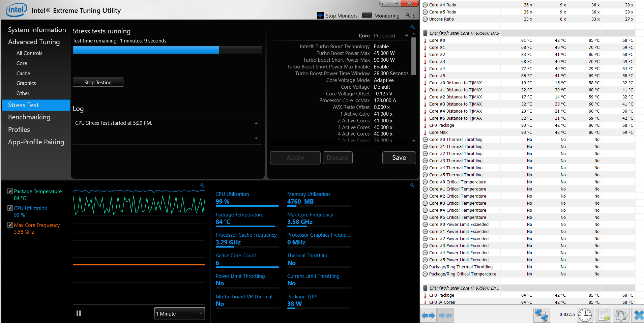Click the Apply button
The image size is (644, 323).
295,157
